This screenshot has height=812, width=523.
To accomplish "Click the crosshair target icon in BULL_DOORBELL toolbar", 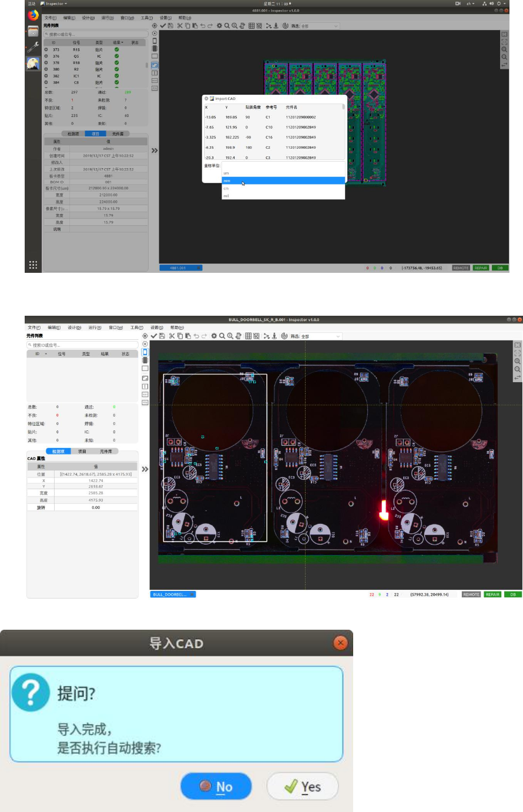I will pyautogui.click(x=145, y=336).
